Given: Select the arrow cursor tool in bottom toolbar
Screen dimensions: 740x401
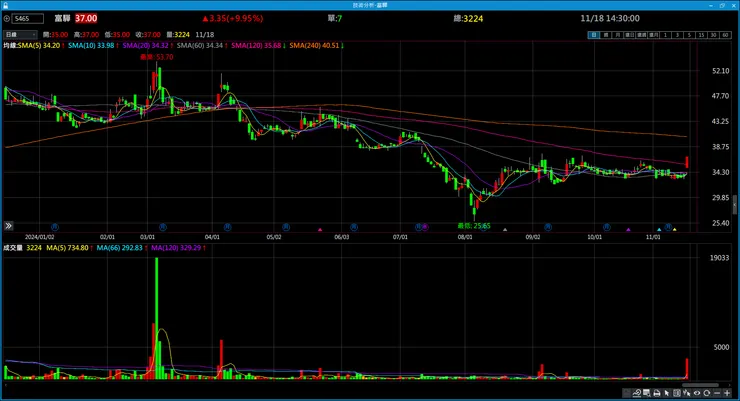Looking at the screenshot, I should pos(667,393).
